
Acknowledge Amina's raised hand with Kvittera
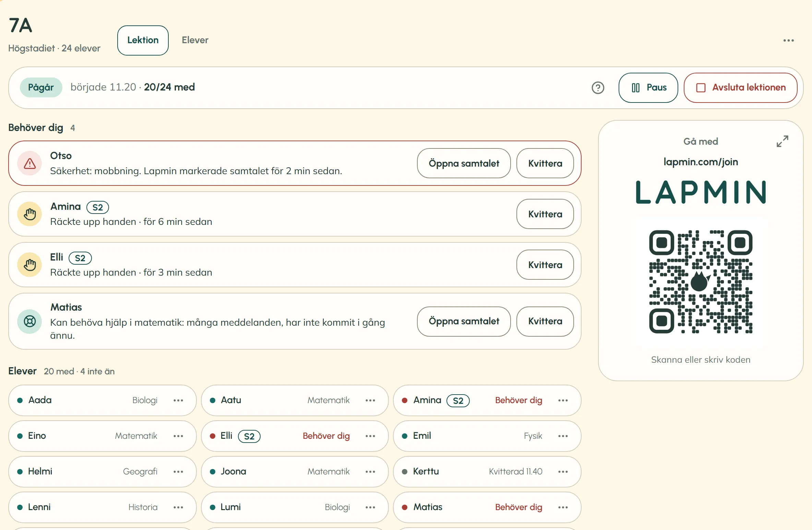pyautogui.click(x=545, y=214)
